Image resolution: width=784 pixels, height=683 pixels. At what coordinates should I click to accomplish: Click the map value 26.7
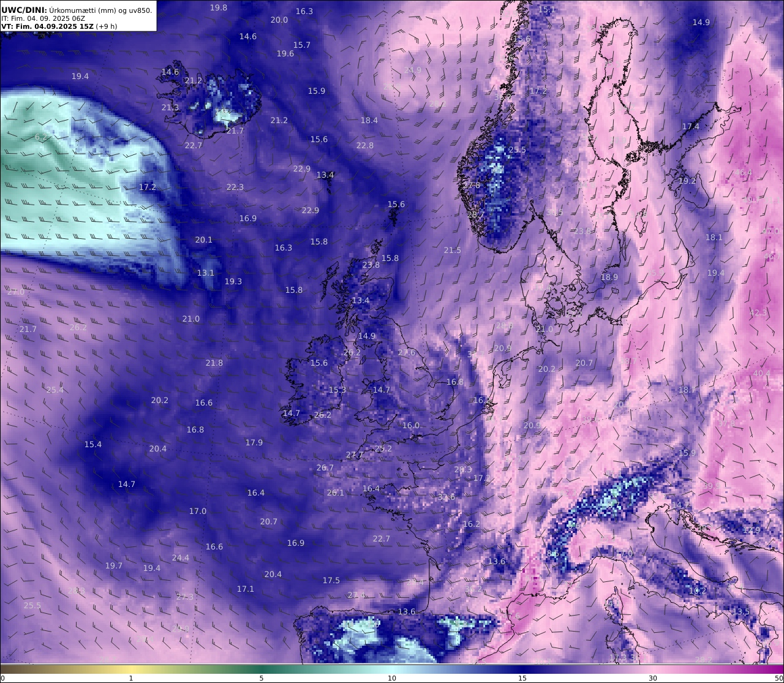(x=325, y=467)
